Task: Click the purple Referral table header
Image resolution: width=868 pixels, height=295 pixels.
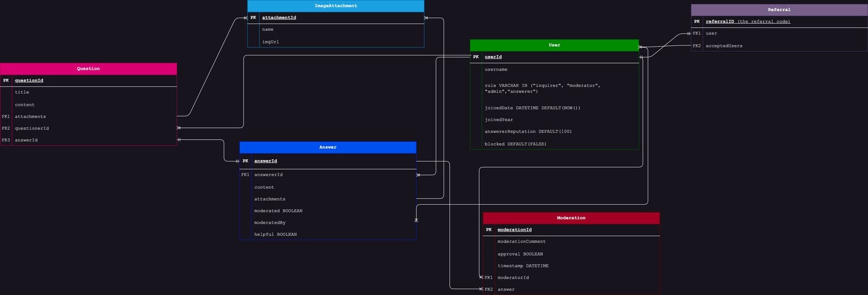Action: pos(779,9)
